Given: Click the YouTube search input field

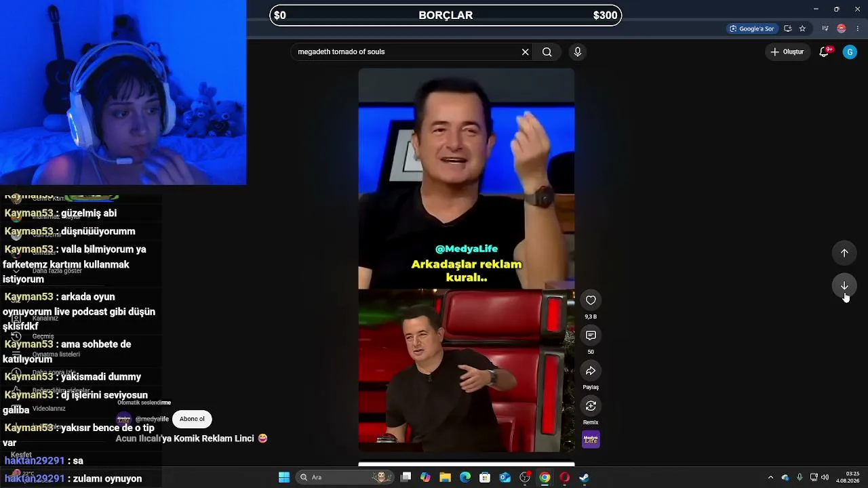Looking at the screenshot, I should point(406,52).
